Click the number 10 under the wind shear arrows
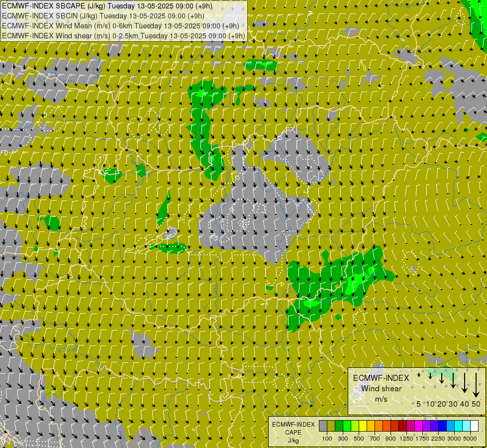 [x=430, y=404]
